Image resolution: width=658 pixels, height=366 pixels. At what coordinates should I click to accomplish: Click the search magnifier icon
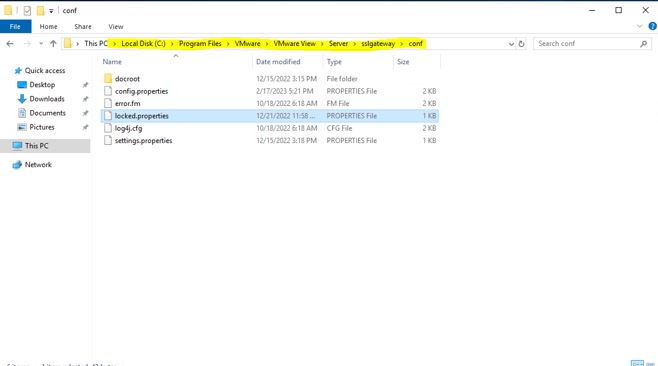[x=644, y=44]
